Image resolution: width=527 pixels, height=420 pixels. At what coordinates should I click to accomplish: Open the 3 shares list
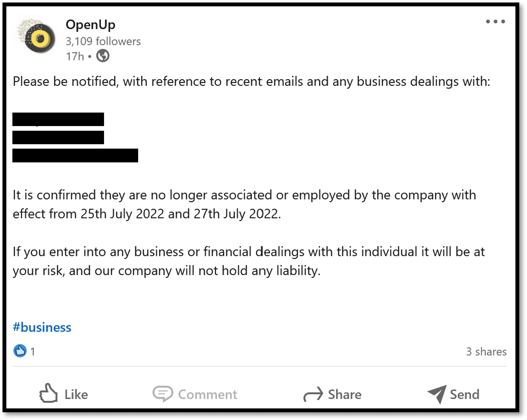pos(486,351)
